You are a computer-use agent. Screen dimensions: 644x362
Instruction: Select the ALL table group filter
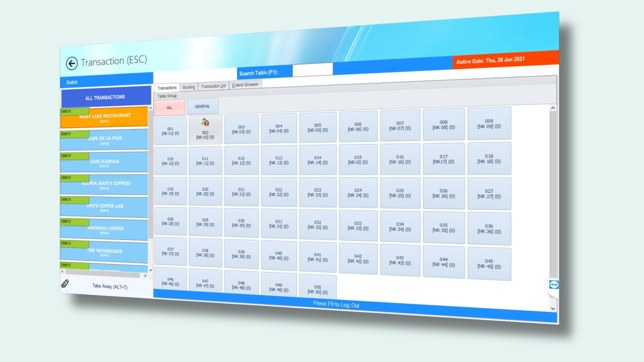click(170, 107)
